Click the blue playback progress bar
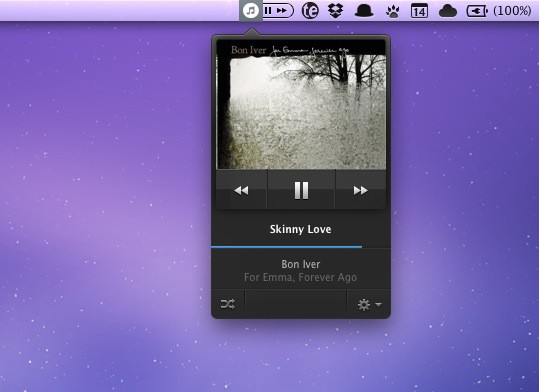Image resolution: width=539 pixels, height=392 pixels. tap(286, 247)
